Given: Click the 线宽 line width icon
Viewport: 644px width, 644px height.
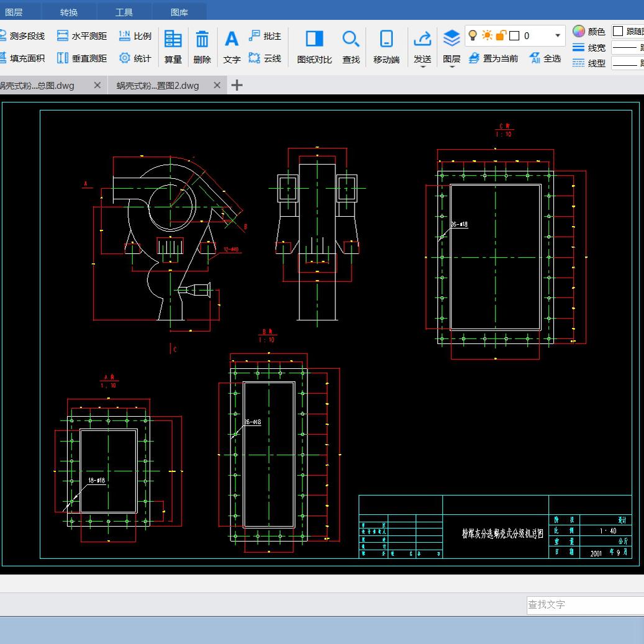Looking at the screenshot, I should tap(578, 48).
